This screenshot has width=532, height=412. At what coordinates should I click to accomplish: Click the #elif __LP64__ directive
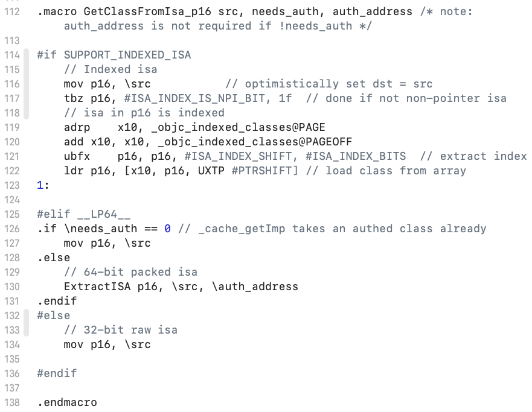[84, 214]
